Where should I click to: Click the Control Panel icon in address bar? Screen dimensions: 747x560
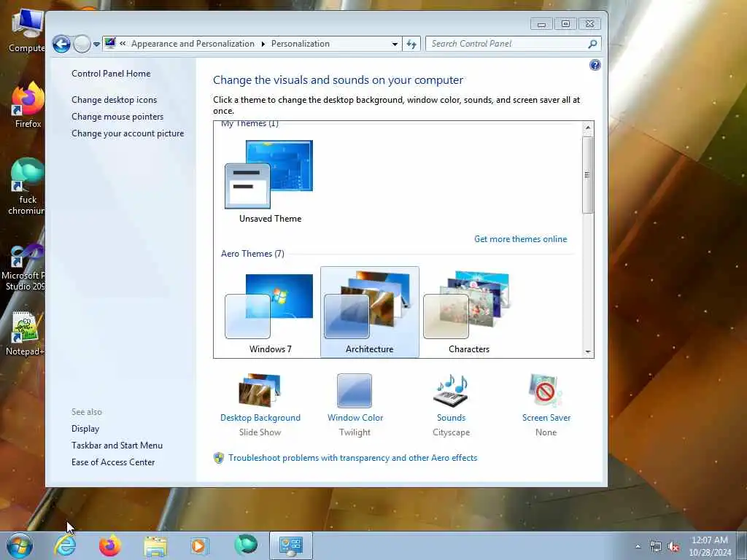click(110, 43)
